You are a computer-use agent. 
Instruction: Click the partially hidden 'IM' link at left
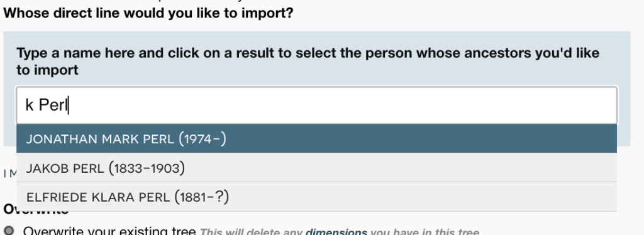point(9,174)
